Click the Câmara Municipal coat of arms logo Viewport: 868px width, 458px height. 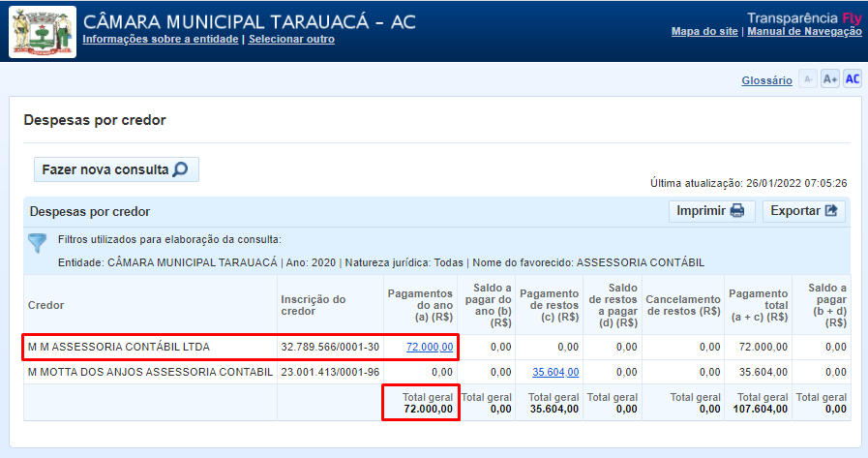(x=43, y=32)
